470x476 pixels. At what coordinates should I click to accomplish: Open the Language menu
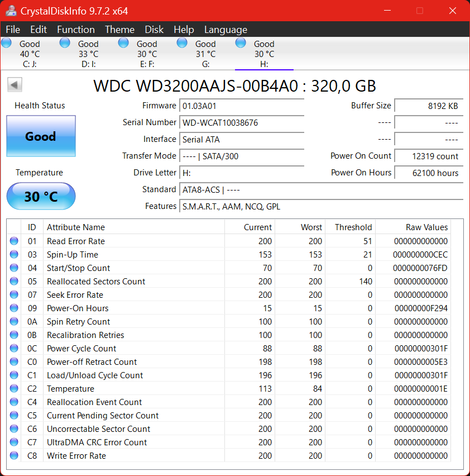(226, 30)
